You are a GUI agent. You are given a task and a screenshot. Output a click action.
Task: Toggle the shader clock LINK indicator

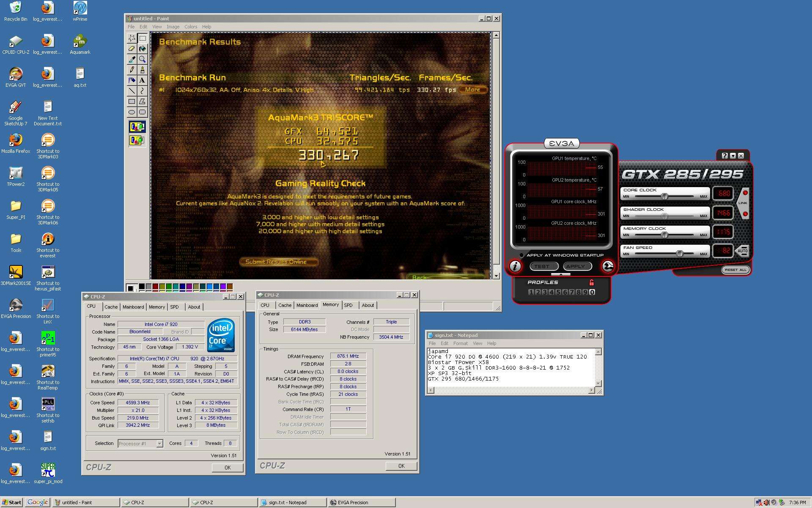click(x=745, y=214)
